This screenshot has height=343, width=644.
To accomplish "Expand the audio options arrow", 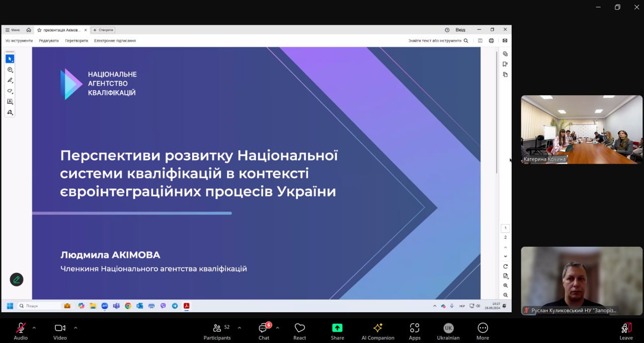I will (34, 327).
